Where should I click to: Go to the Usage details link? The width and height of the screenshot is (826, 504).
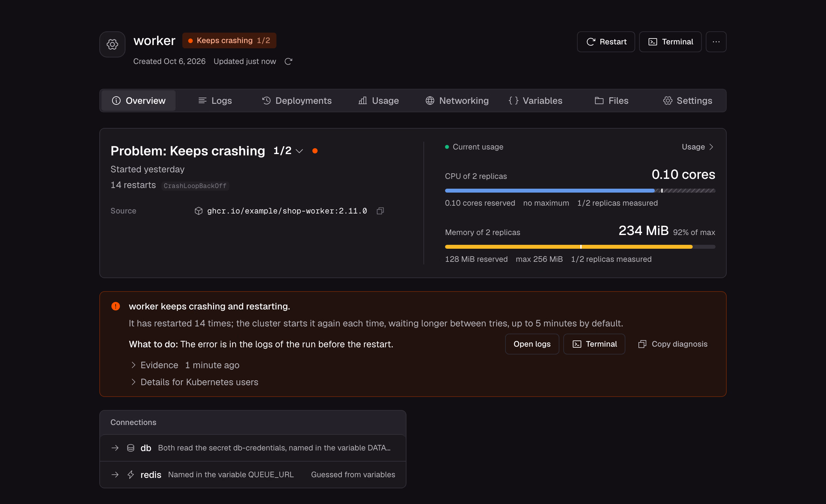pos(698,147)
